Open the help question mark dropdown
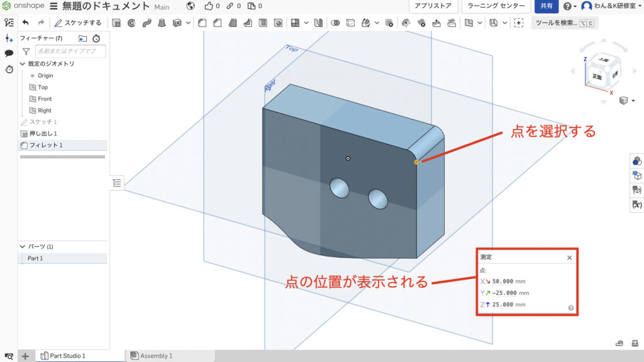644x362 pixels. (x=570, y=6)
